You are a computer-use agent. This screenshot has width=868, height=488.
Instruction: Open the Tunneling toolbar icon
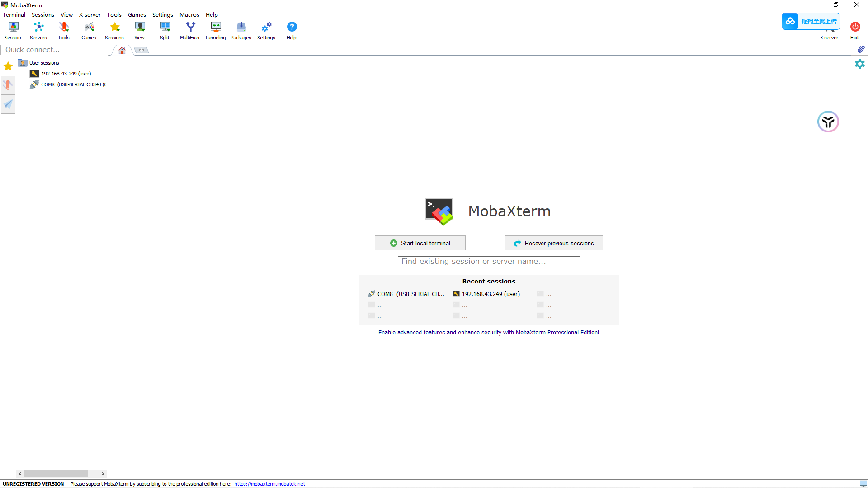pyautogui.click(x=216, y=31)
